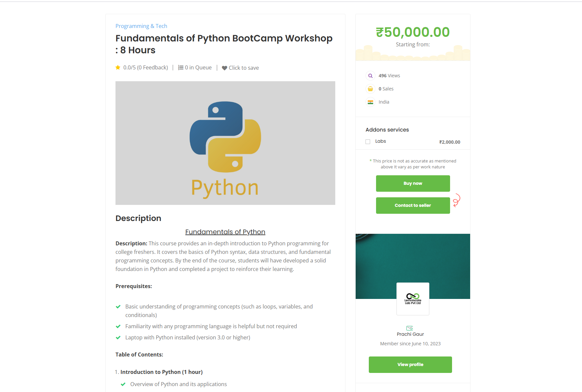Viewport: 582px width, 392px height.
Task: Click the 0 in Queue text
Action: click(x=198, y=67)
